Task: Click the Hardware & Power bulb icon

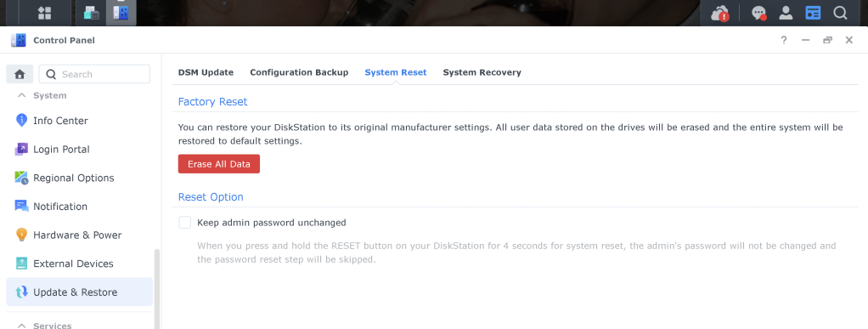Action: click(21, 235)
